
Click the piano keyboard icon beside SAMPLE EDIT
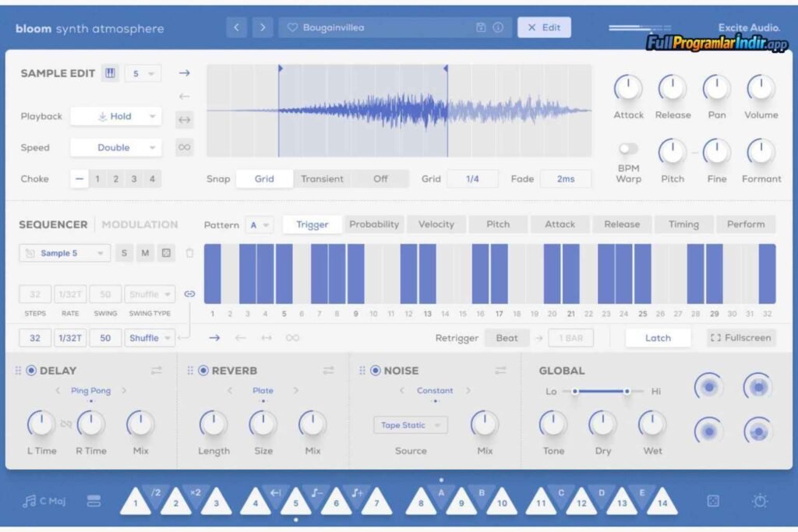(109, 72)
